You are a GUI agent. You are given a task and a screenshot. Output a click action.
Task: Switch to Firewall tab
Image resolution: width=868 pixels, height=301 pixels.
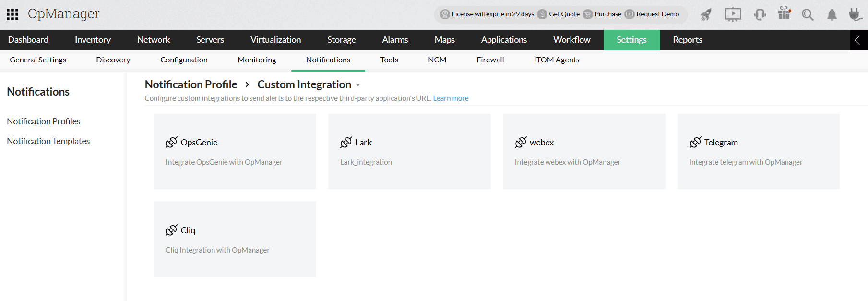tap(490, 60)
